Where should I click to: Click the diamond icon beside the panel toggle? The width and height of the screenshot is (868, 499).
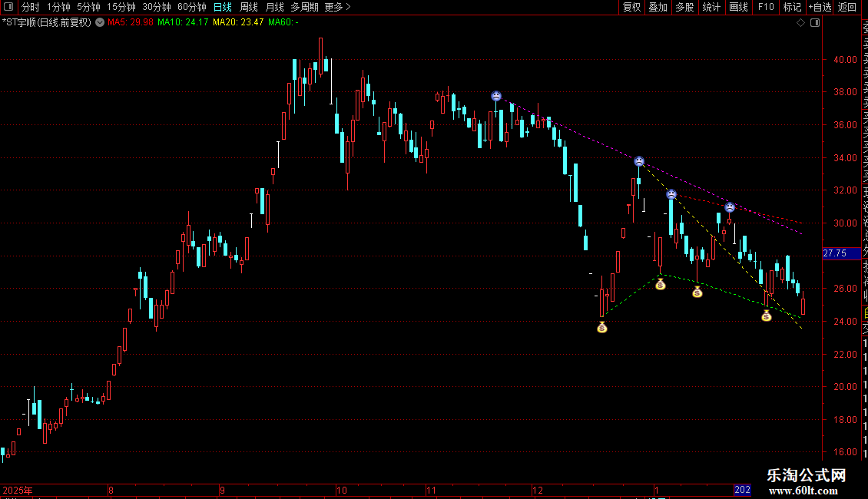point(800,23)
